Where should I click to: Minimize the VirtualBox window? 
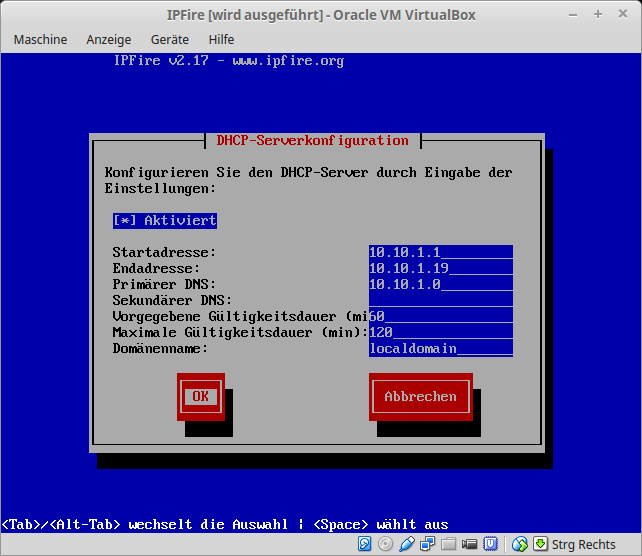(x=573, y=15)
